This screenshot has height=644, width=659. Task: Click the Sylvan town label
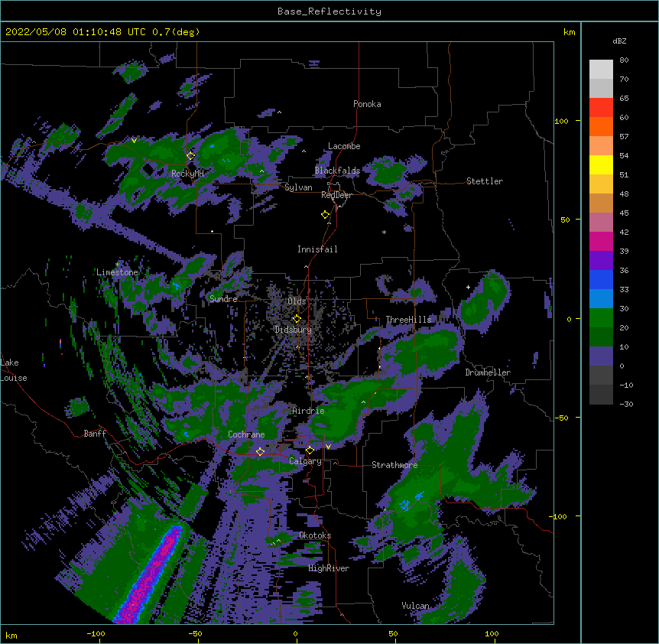pos(298,187)
